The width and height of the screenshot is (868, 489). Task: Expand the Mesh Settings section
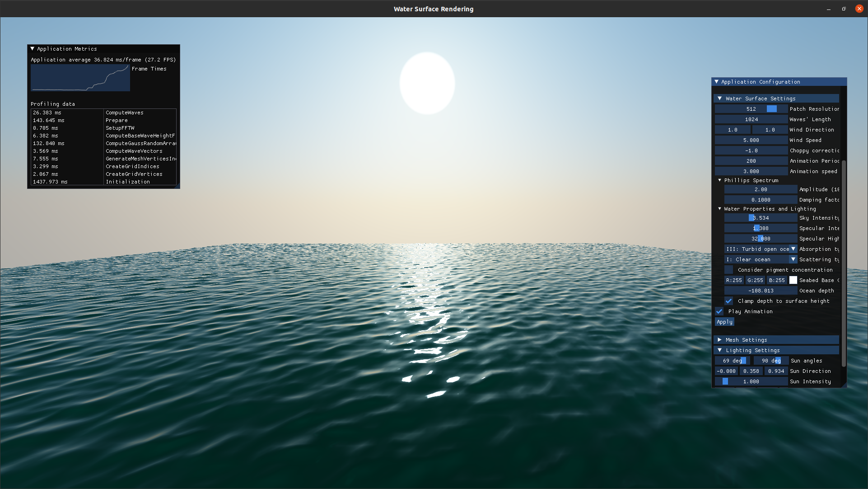pos(719,340)
